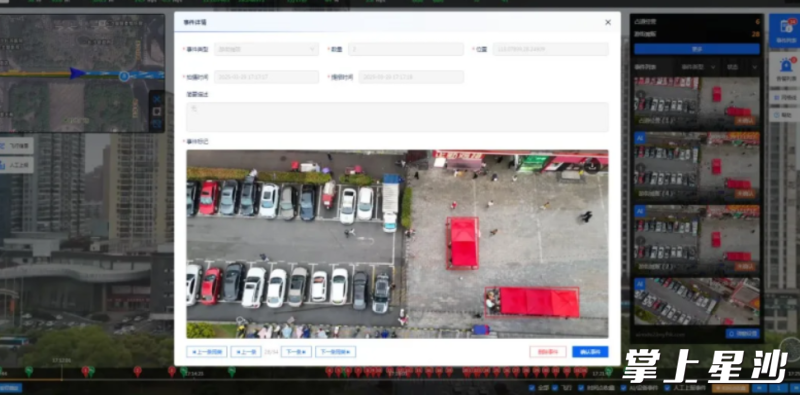Viewport: 800px width, 395px height.
Task: Select the first event thumbnail in side panel
Action: 696,102
